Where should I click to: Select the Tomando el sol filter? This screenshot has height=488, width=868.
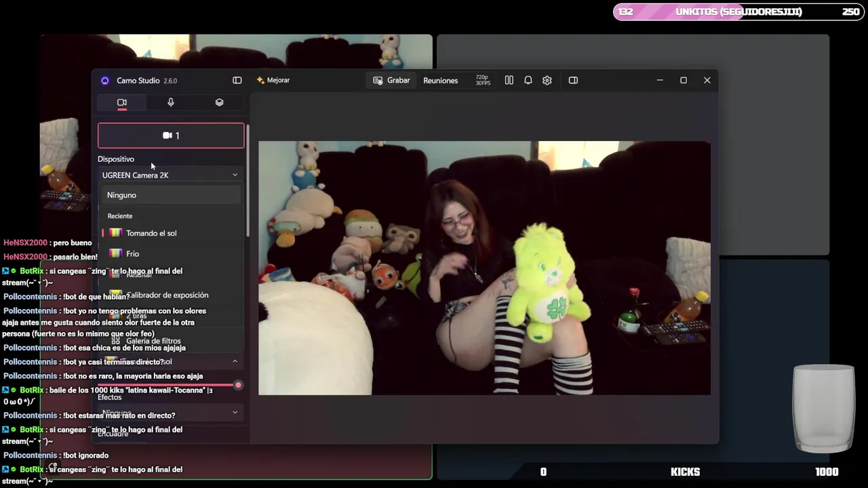pos(171,233)
